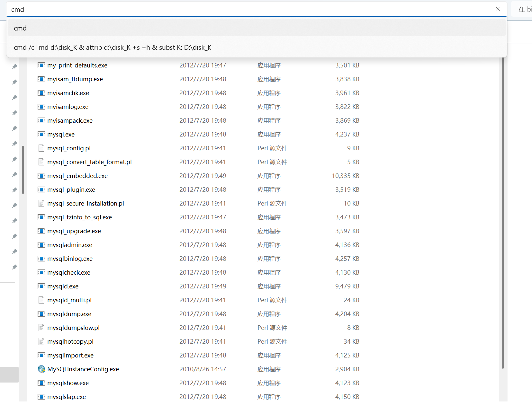Select the mysql_embedded.exe file name
The height and width of the screenshot is (414, 532).
77,176
